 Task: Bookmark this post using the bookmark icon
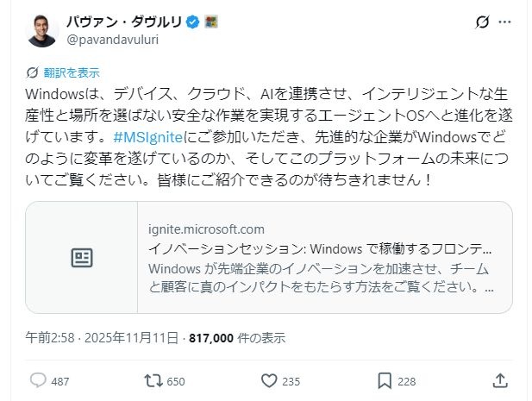pyautogui.click(x=385, y=380)
